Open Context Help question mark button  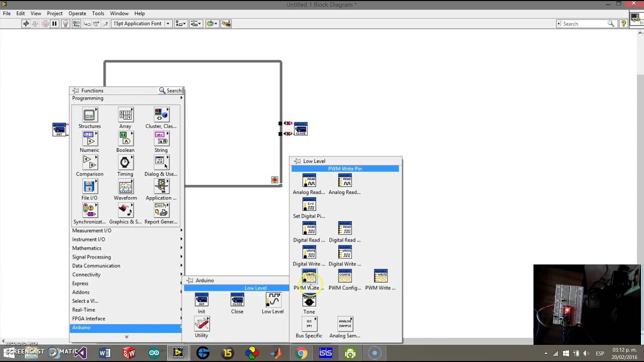tap(623, 24)
